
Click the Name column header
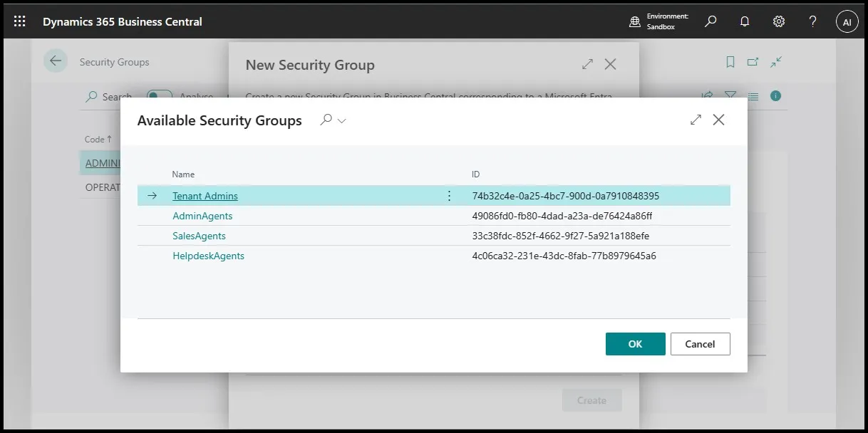(x=183, y=174)
